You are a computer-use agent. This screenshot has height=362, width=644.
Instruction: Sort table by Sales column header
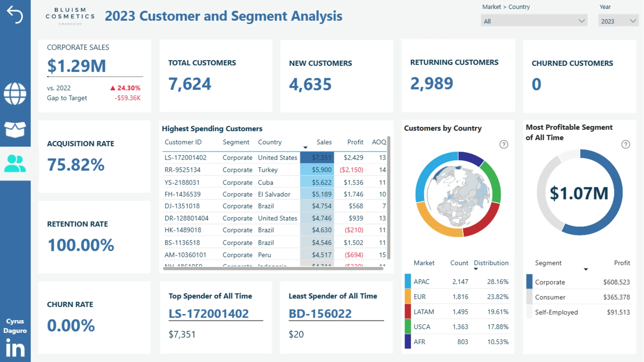point(324,142)
